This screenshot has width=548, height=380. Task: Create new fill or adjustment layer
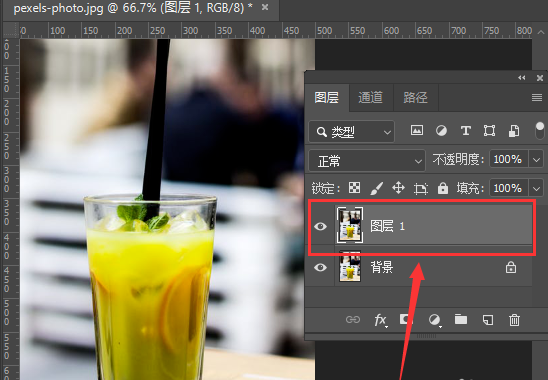(x=434, y=320)
